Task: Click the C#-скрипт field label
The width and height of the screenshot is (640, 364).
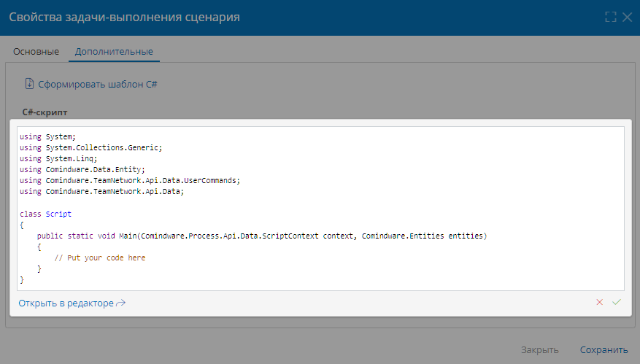Action: coord(45,112)
